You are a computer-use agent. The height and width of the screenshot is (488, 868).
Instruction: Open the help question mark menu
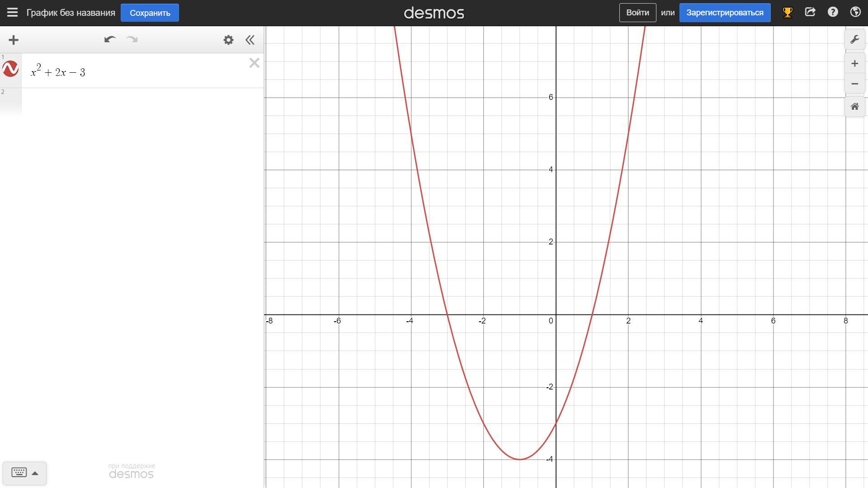pos(833,12)
